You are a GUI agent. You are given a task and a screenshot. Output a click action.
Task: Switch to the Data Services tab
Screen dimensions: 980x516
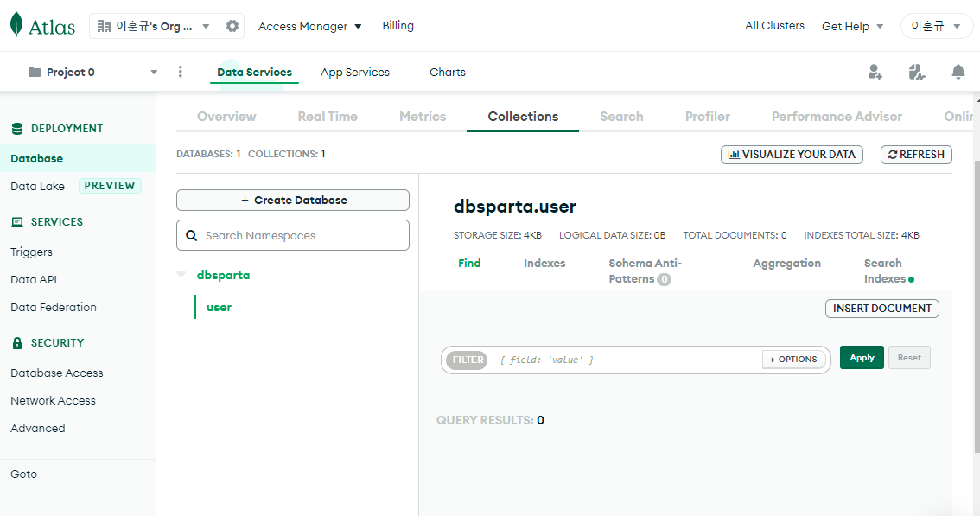click(x=254, y=72)
